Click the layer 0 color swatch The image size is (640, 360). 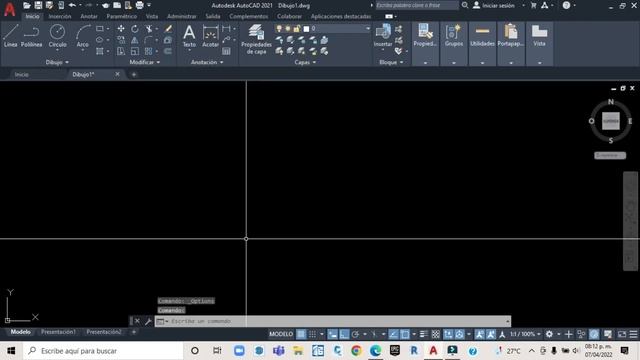point(306,29)
